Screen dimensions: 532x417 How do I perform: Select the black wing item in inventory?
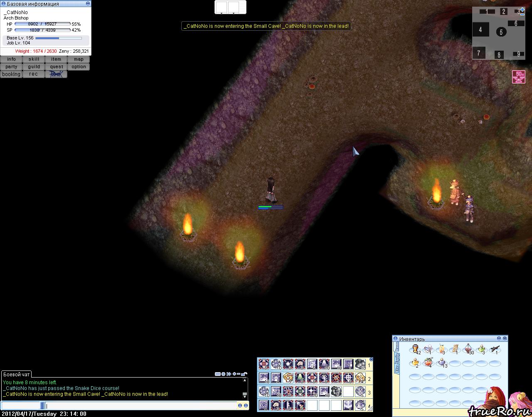tap(495, 349)
